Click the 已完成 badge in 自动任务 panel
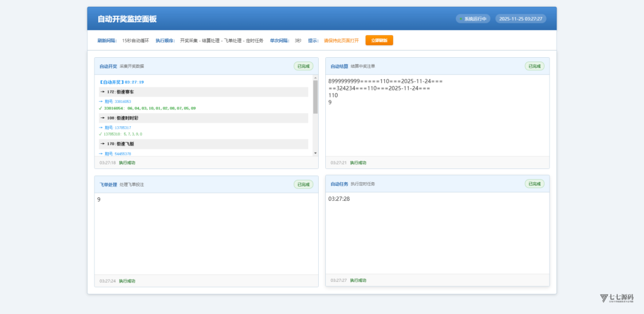 click(534, 183)
